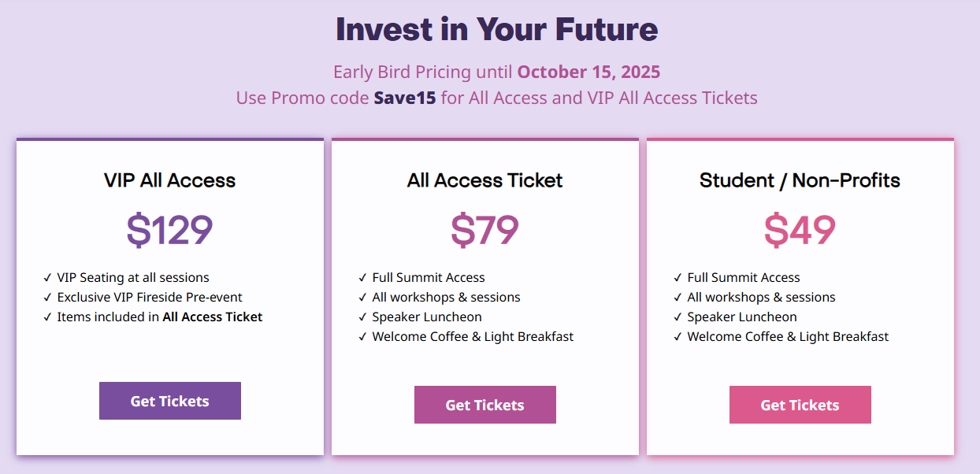Click the checkmark beside Items included in All Access
980x474 pixels.
[x=48, y=317]
